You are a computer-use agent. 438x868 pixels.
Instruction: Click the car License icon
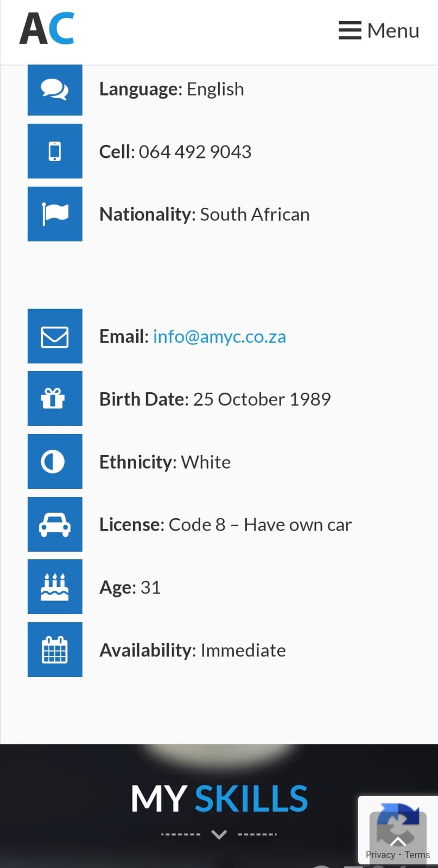coord(55,524)
